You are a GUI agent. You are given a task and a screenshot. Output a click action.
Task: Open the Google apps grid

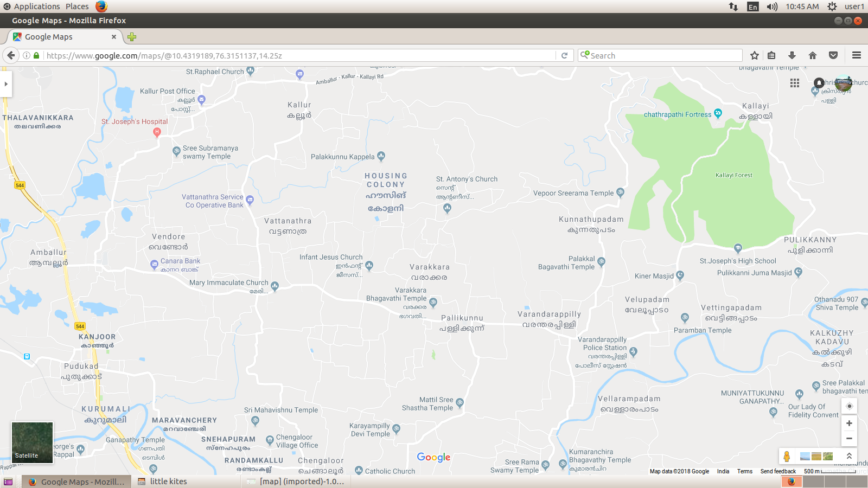pos(795,83)
